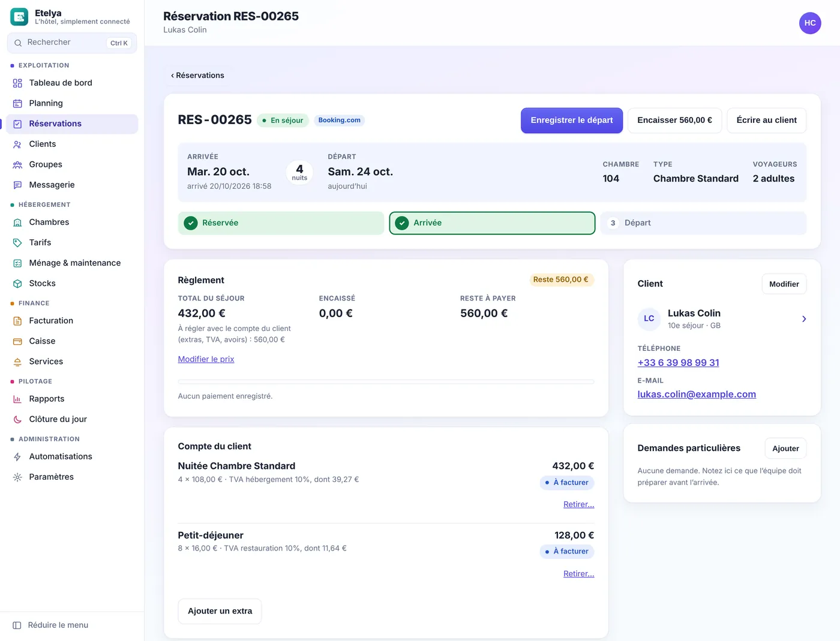Click the Messagerie chat icon
840x641 pixels.
[x=17, y=185]
